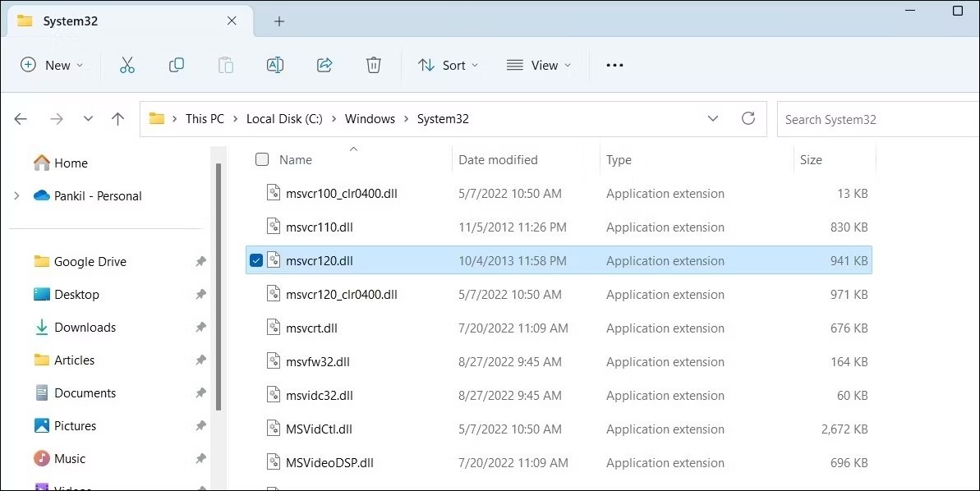Viewport: 980px width, 491px height.
Task: Click the navigation pane scrollbar
Action: pos(219,287)
